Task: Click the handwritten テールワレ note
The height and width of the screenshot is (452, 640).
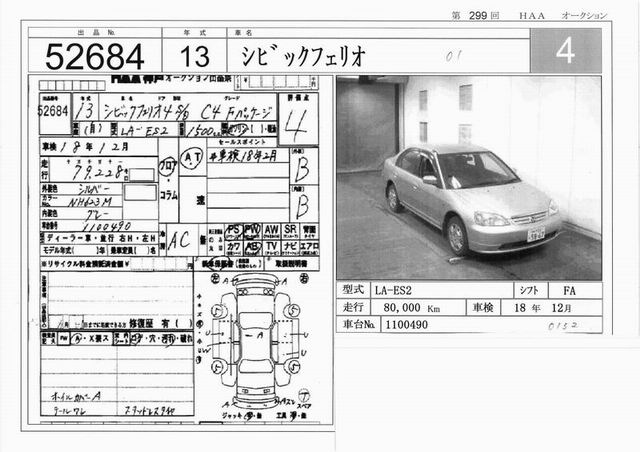Action: [x=70, y=411]
